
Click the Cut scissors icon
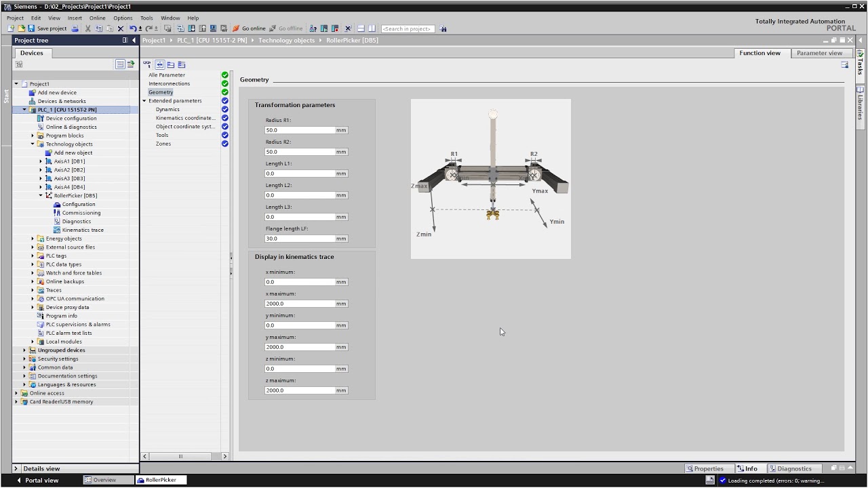[x=87, y=28]
